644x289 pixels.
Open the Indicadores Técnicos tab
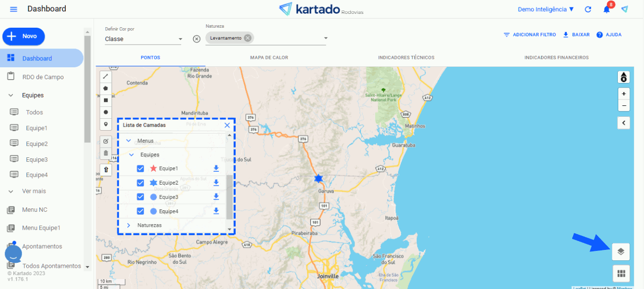click(406, 57)
